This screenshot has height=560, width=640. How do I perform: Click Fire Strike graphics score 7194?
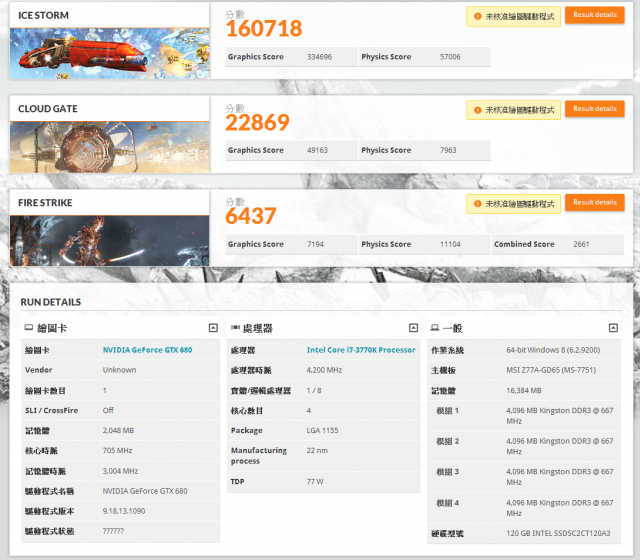coord(316,244)
